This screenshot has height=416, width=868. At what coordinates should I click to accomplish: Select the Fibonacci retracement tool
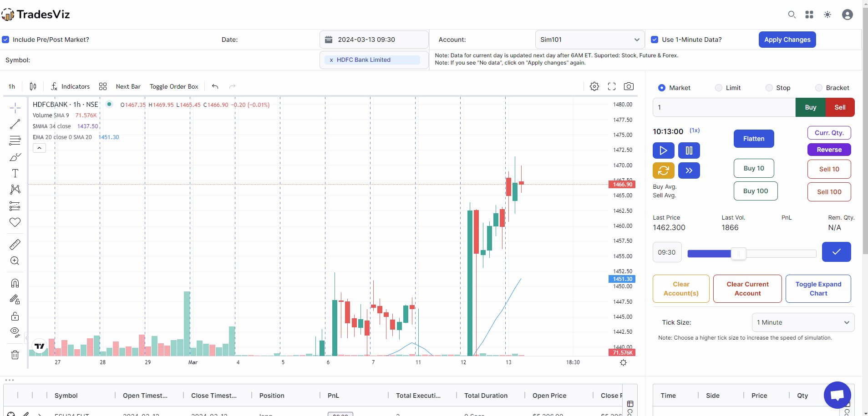[15, 140]
